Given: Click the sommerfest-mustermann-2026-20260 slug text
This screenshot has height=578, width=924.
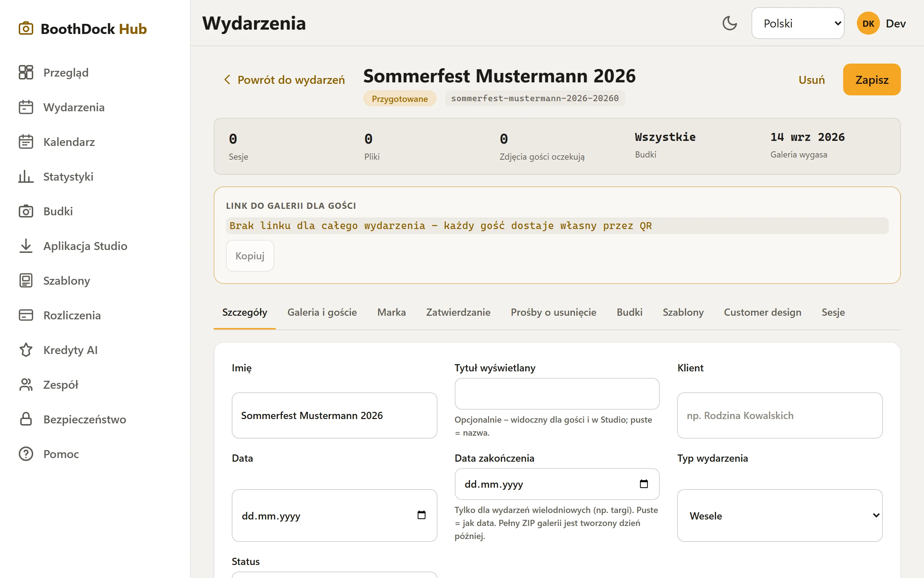Looking at the screenshot, I should coord(535,98).
